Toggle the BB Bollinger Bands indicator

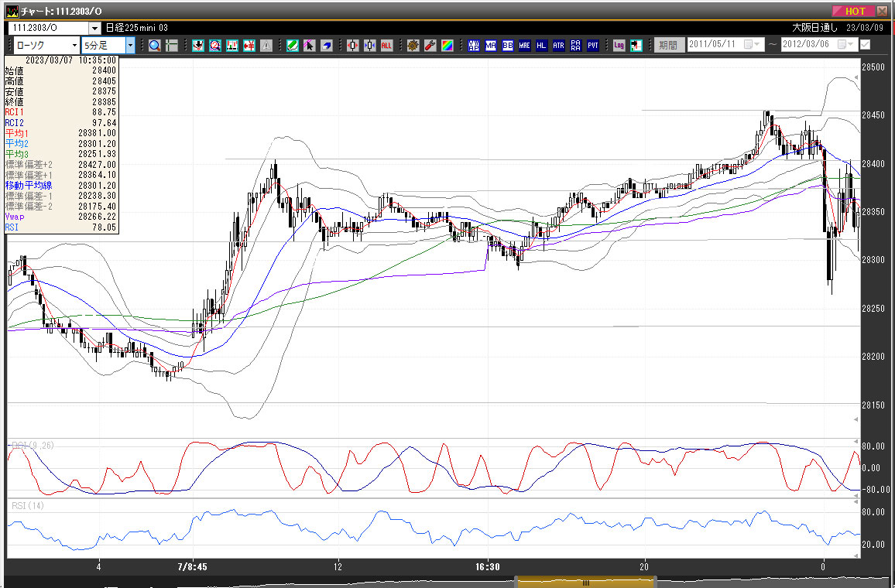pyautogui.click(x=508, y=46)
